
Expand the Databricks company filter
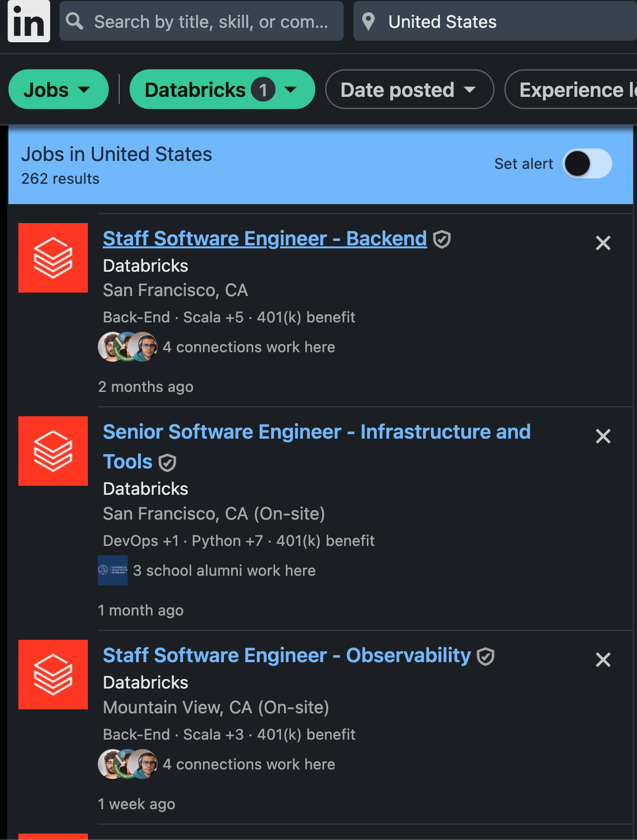(222, 89)
